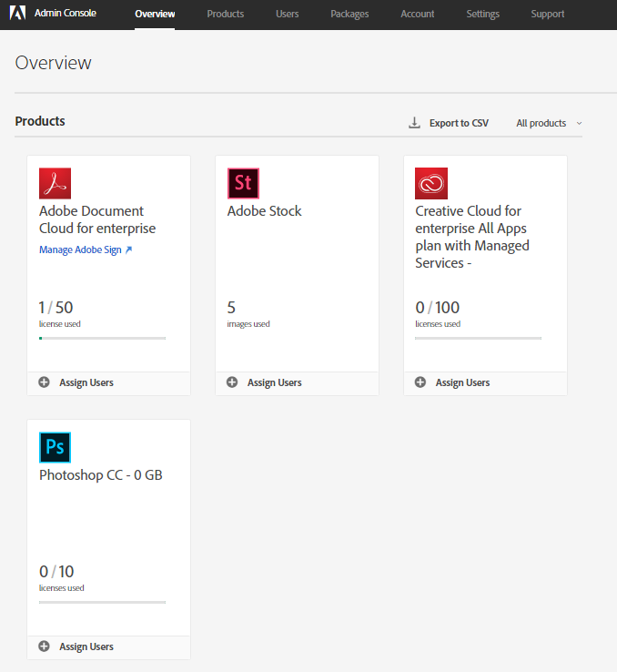Screen dimensions: 617x672
Task: Click the 5 images used count
Action: tap(231, 307)
